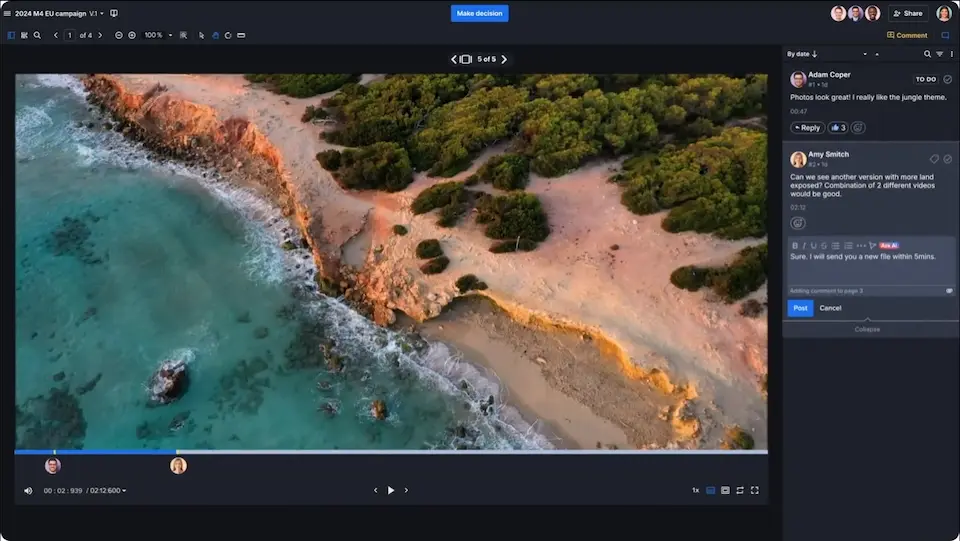Zoom in using the plus magnifier
960x541 pixels.
pyautogui.click(x=132, y=35)
